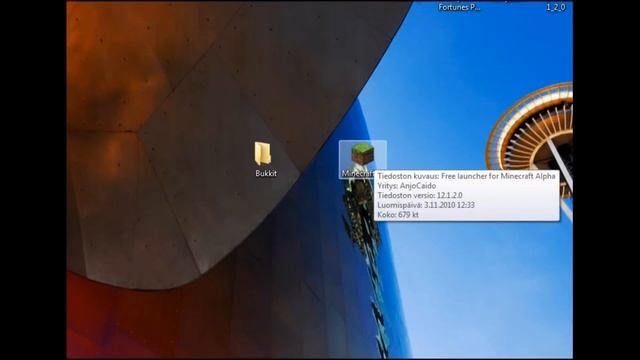Click the 1_2_0 desktop label
The image size is (640, 360).
[x=556, y=7]
